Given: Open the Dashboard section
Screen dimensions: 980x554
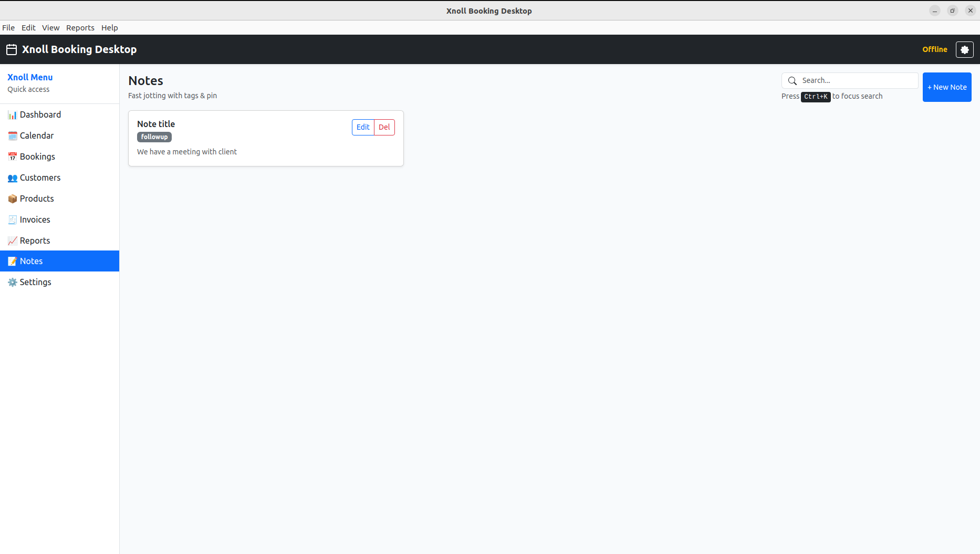Looking at the screenshot, I should [40, 114].
